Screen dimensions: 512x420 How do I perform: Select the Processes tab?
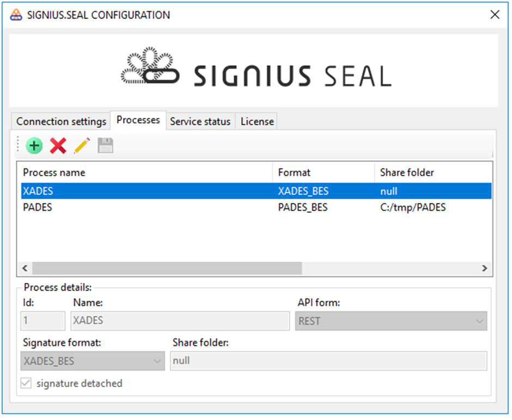(x=138, y=120)
